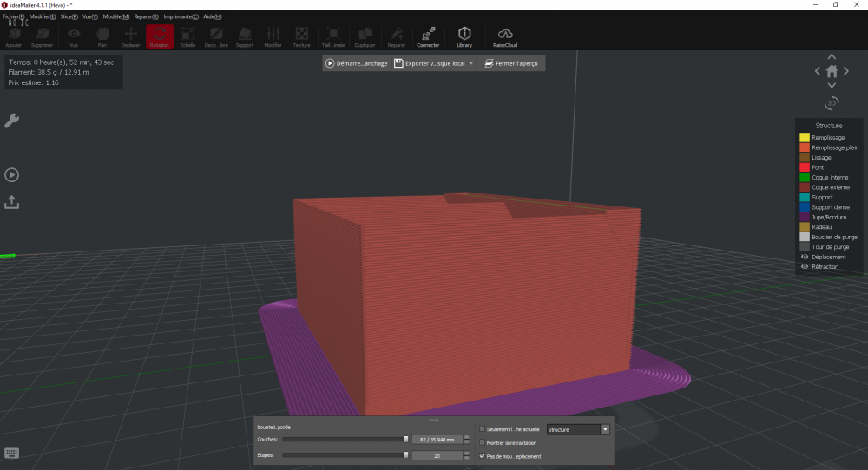The image size is (868, 470).
Task: Click the Supprimer (delete) toolbar icon
Action: (42, 37)
